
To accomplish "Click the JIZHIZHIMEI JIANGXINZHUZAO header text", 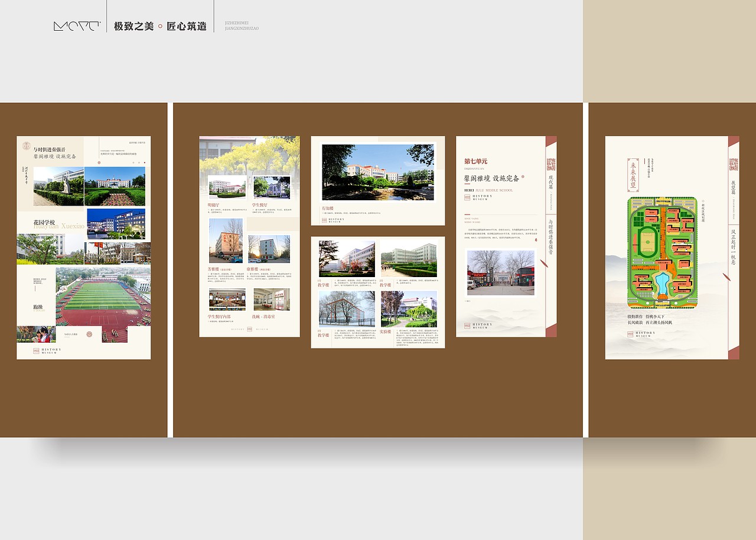I will click(x=242, y=25).
